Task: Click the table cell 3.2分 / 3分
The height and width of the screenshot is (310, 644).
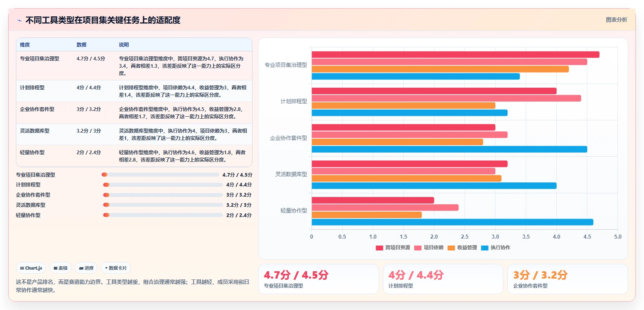Action: click(89, 131)
